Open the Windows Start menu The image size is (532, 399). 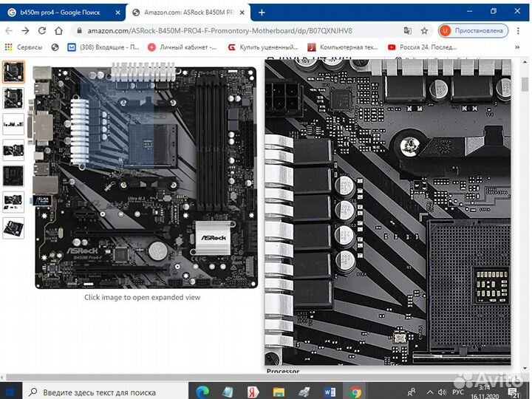click(11, 392)
